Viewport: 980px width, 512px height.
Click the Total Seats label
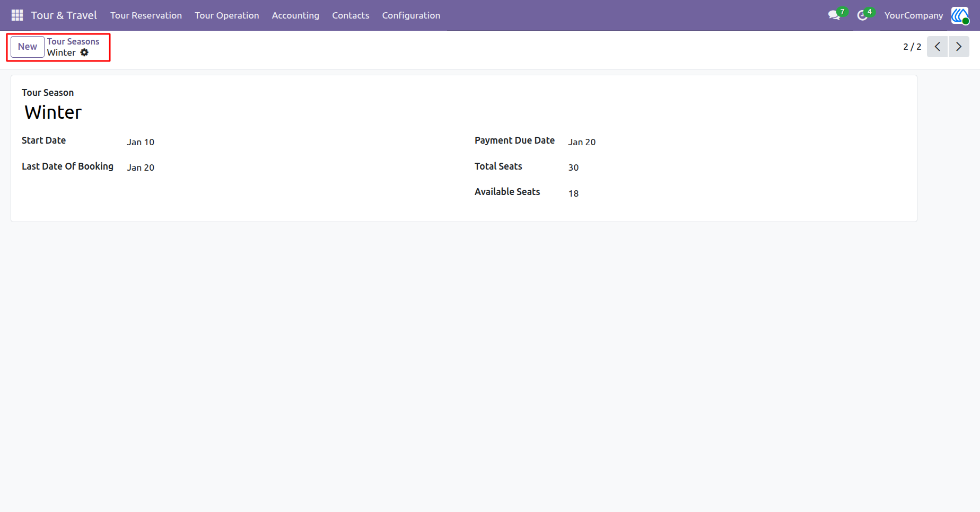498,166
